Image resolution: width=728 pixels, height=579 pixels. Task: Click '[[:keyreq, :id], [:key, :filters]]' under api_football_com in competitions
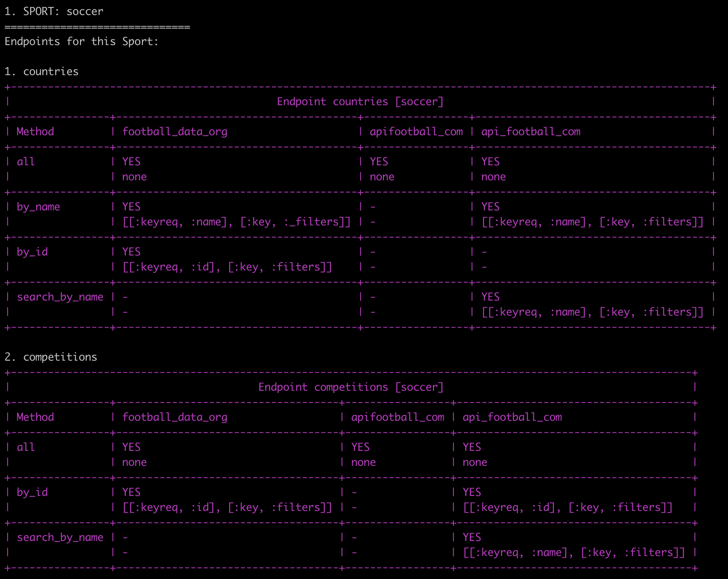click(568, 507)
